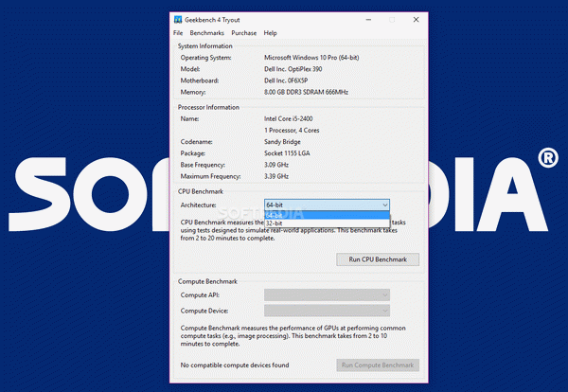Viewport: 568px width, 392px height.
Task: Choose 32-bit from the Architecture list
Action: coord(327,223)
